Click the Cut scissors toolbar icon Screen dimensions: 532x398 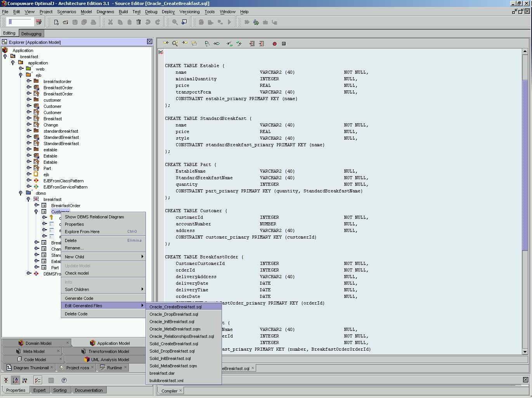point(111,22)
